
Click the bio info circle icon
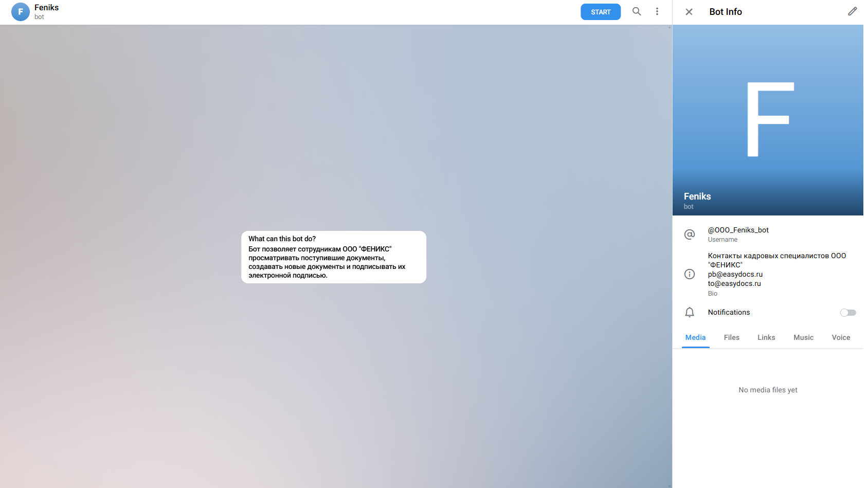point(690,274)
